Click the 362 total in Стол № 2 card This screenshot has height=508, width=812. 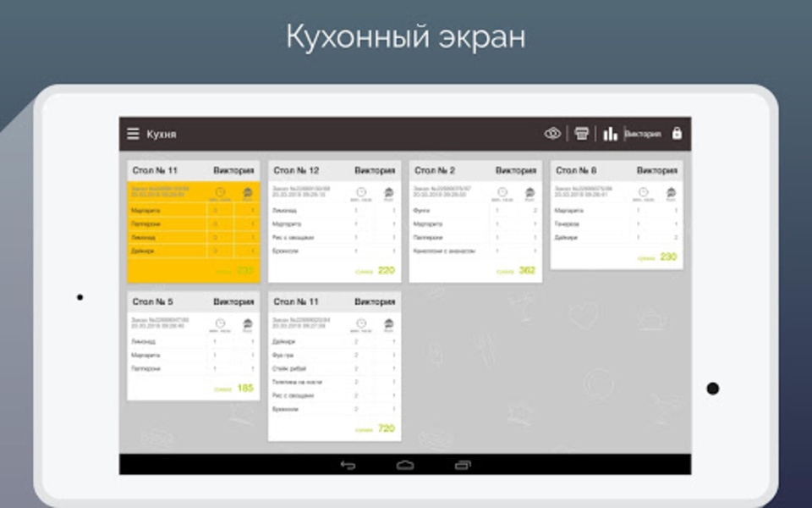point(527,271)
